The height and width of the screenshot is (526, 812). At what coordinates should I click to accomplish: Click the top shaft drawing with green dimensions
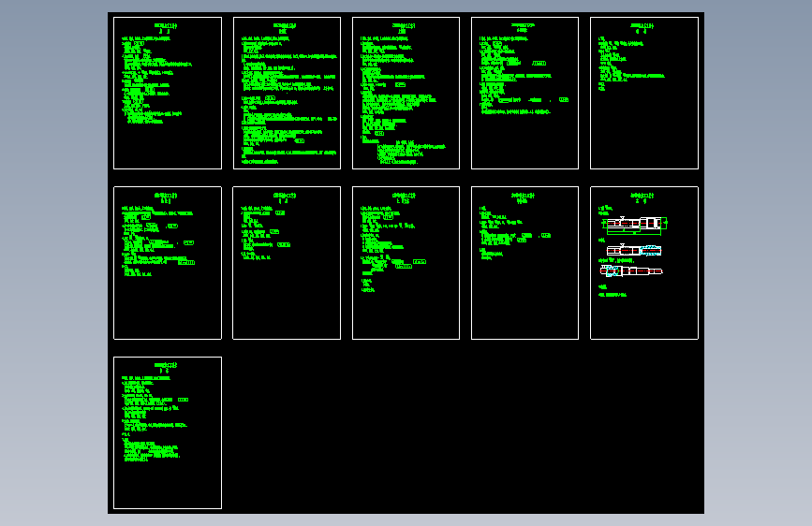pyautogui.click(x=634, y=225)
